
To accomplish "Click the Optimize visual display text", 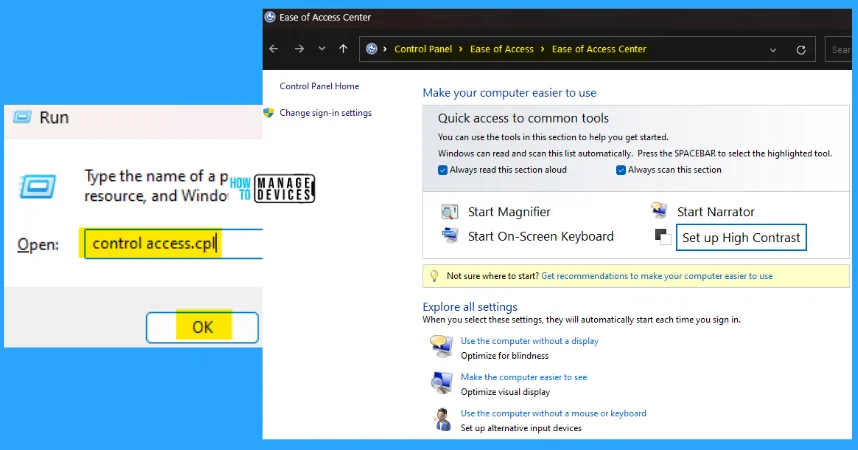I will pyautogui.click(x=505, y=392).
